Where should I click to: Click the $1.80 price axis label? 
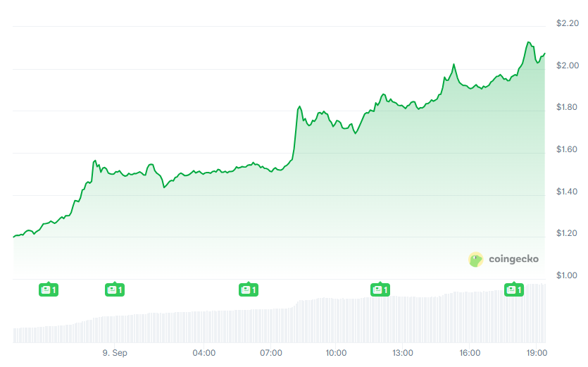567,107
